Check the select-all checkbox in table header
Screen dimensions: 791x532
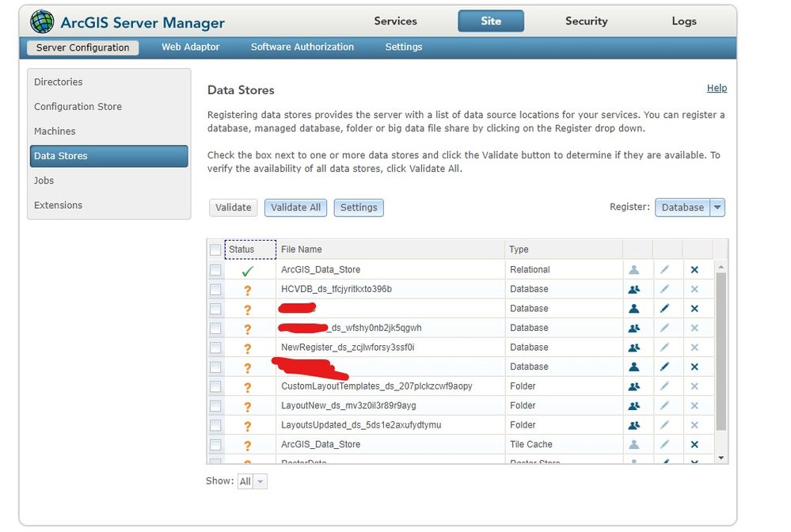pos(215,249)
